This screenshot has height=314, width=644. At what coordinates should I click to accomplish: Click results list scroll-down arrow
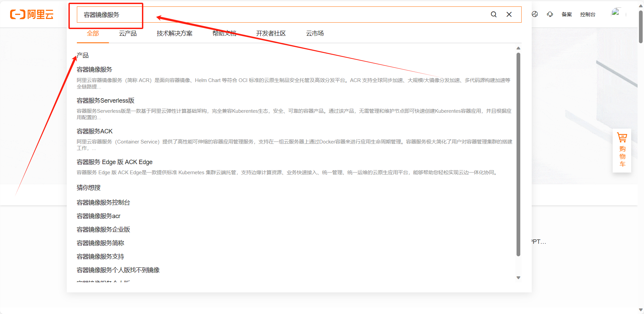[x=519, y=278]
